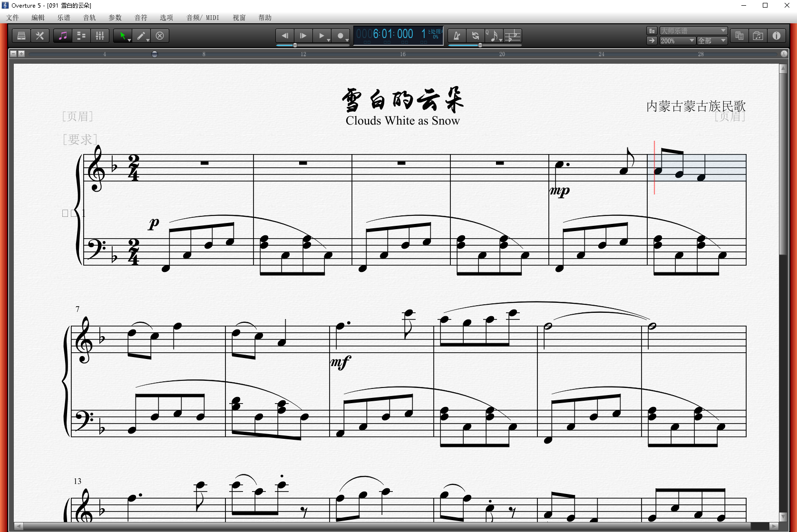Close the timeline ruler with X button
Image resolution: width=797 pixels, height=532 pixels.
coord(784,54)
